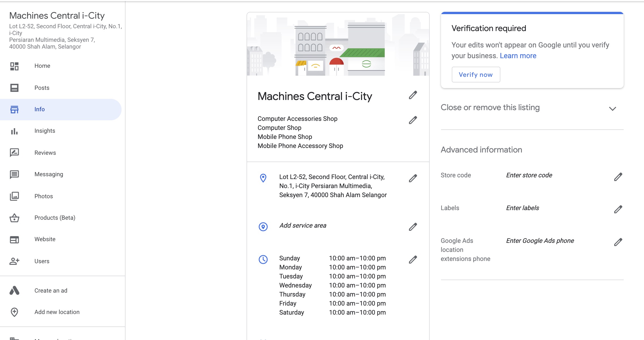
Task: Click the Computer Accessories Shop category
Action: pos(297,119)
